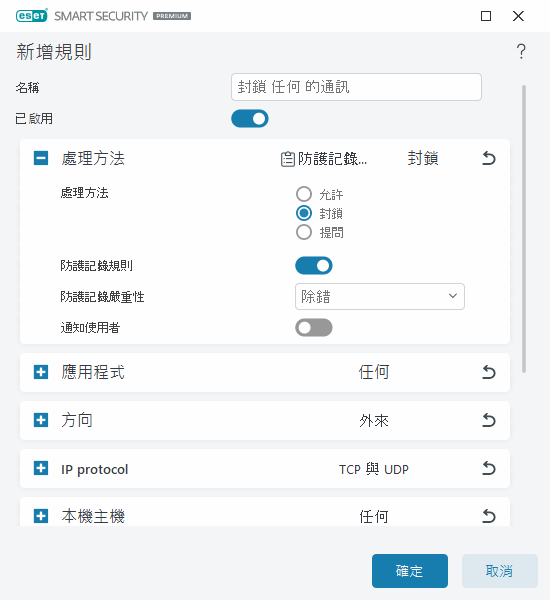Image resolution: width=550 pixels, height=600 pixels.
Task: Toggle the 防護記錄規則 switch
Action: [x=313, y=266]
